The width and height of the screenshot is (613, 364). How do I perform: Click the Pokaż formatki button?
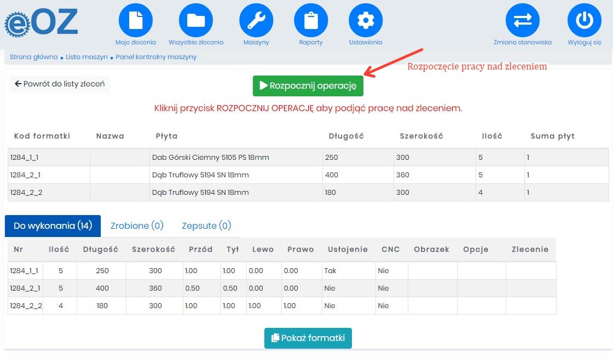click(x=308, y=338)
